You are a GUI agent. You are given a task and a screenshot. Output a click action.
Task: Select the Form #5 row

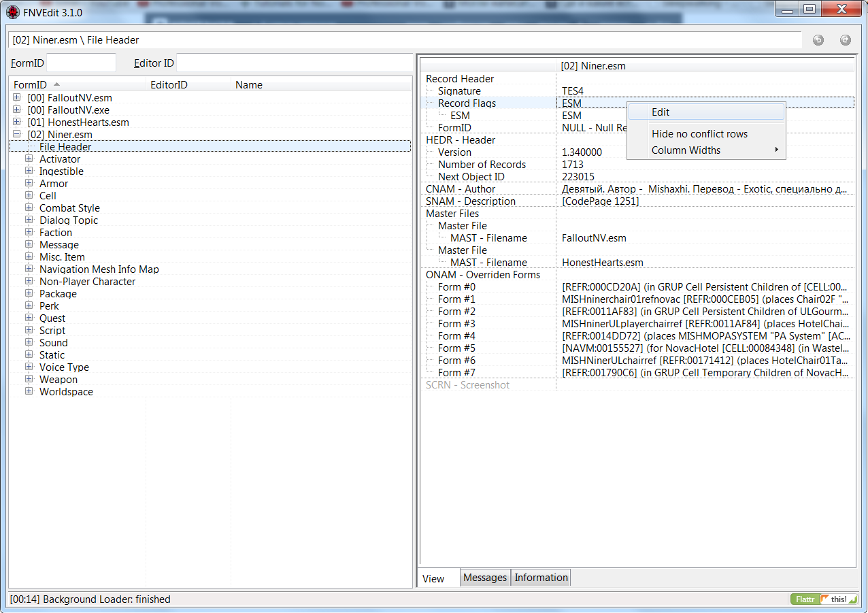click(x=637, y=348)
